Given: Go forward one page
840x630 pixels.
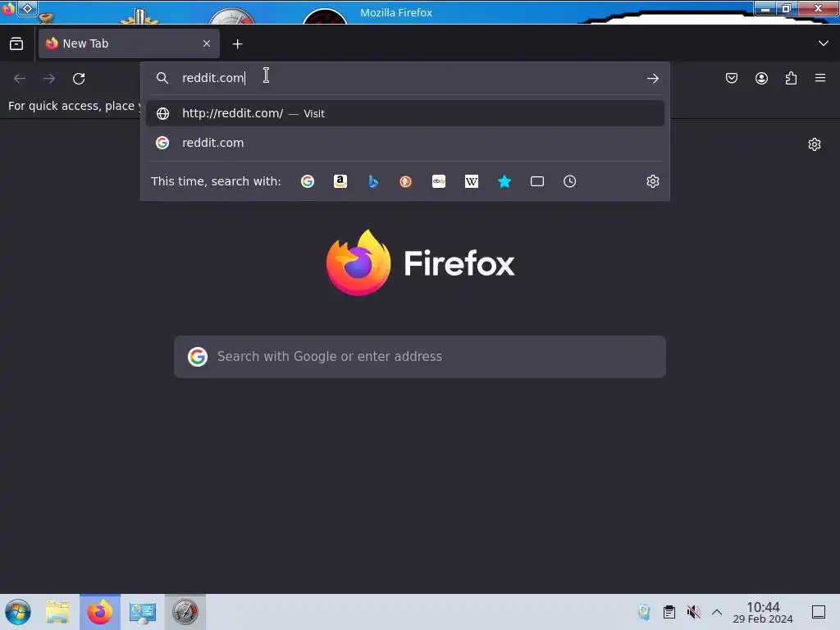Looking at the screenshot, I should pyautogui.click(x=49, y=79).
